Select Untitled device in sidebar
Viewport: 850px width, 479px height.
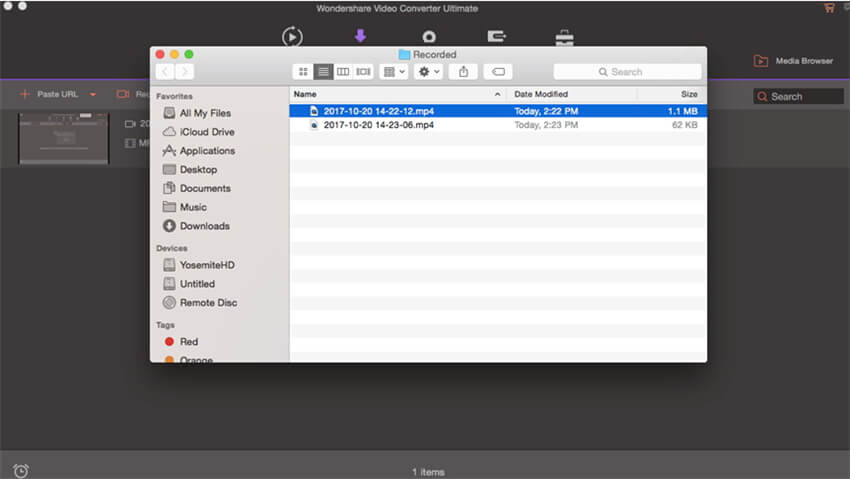point(189,284)
